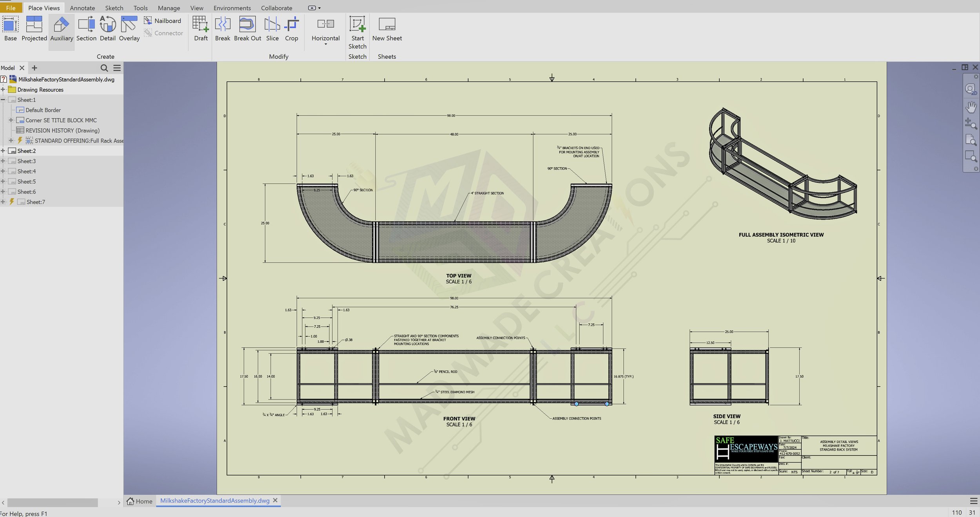Select FULL ASSEMBLY ISOMETRIC VIEW label
Viewport: 980px width, 517px height.
coord(781,235)
